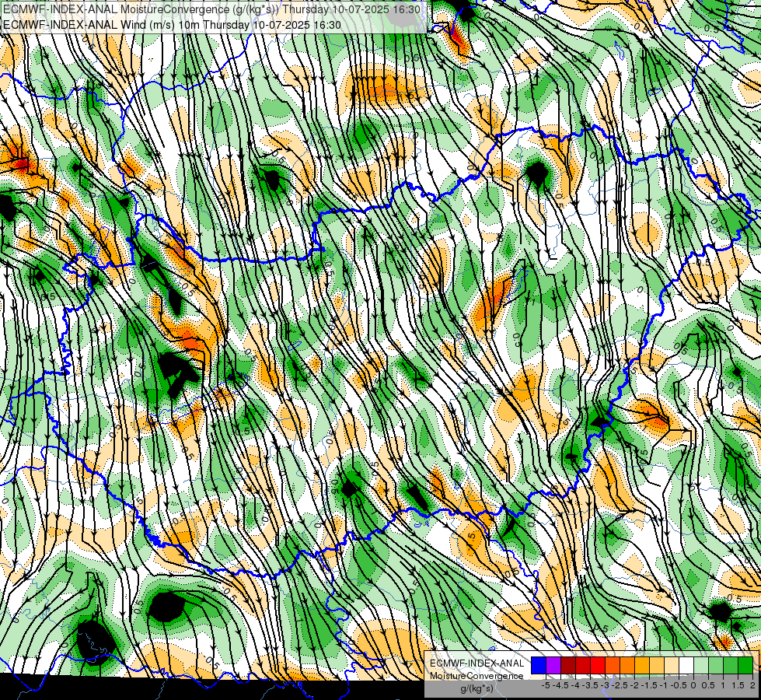761x700 pixels.
Task: Click the light green swatch ending at 1
Action: 716,666
